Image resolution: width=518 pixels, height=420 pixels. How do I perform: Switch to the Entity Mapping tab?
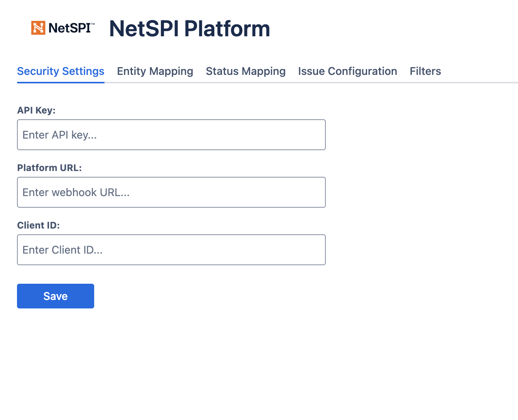[x=155, y=71]
